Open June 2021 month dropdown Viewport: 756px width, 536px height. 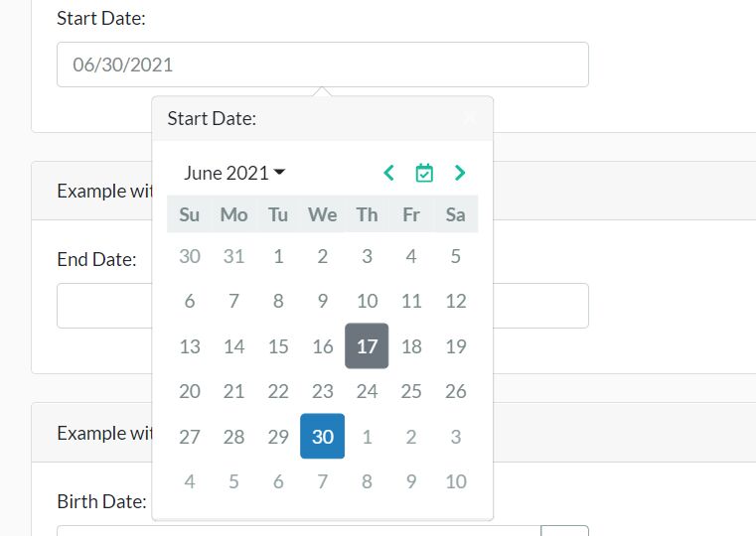point(234,173)
